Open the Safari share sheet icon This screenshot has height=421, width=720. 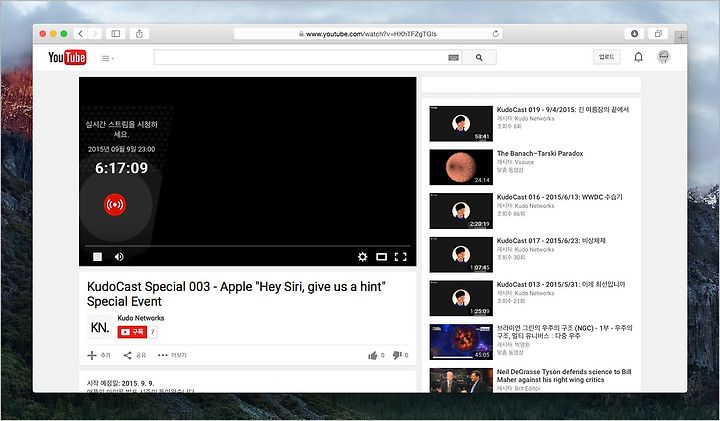[x=140, y=34]
